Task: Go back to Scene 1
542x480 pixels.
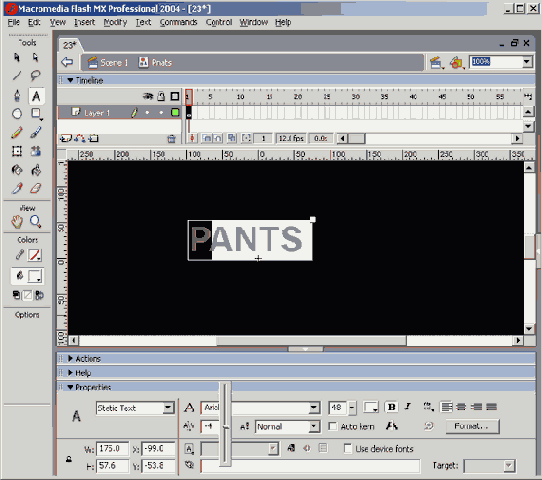Action: (x=108, y=63)
